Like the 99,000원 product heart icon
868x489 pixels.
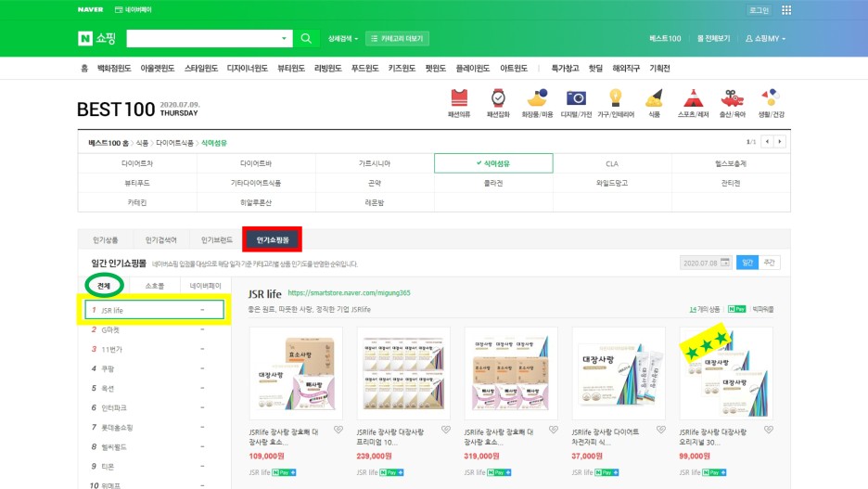pos(769,430)
